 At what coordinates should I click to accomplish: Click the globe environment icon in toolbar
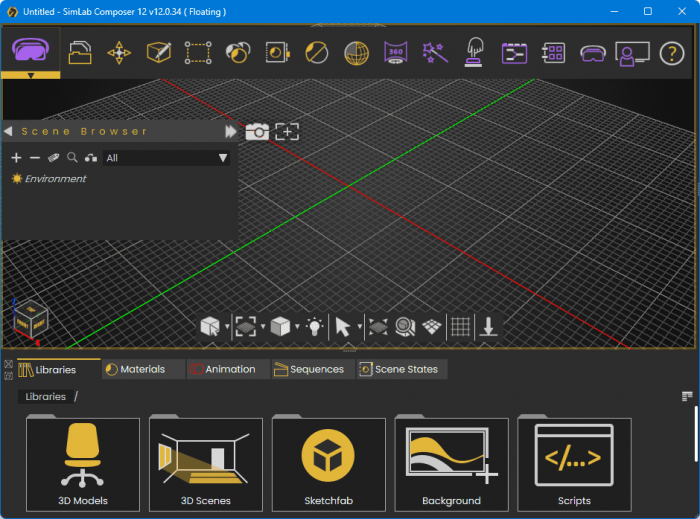(355, 52)
